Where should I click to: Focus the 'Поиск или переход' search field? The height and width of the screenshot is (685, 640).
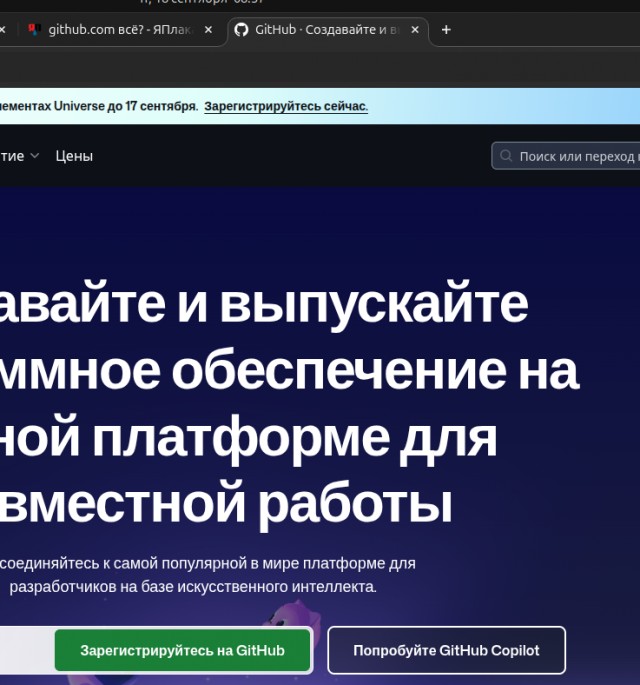coord(566,156)
